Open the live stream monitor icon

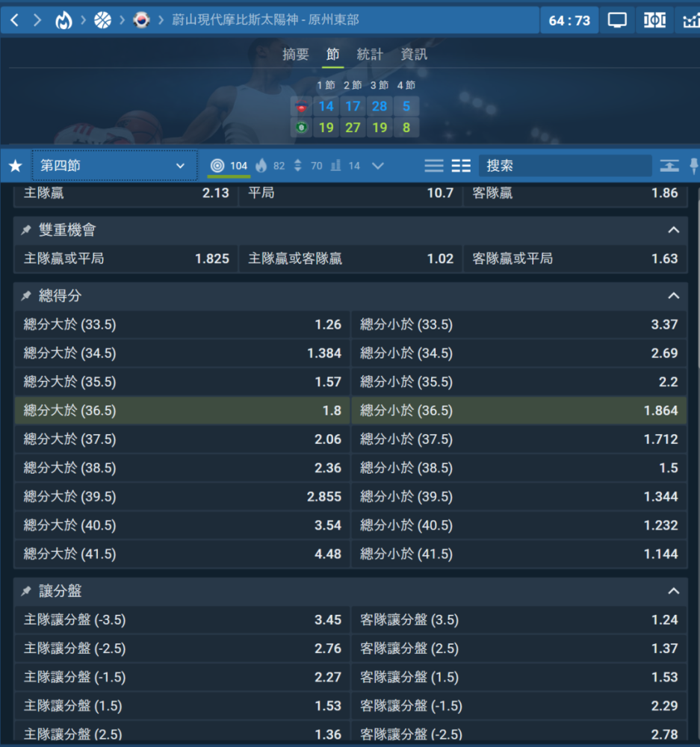[617, 20]
